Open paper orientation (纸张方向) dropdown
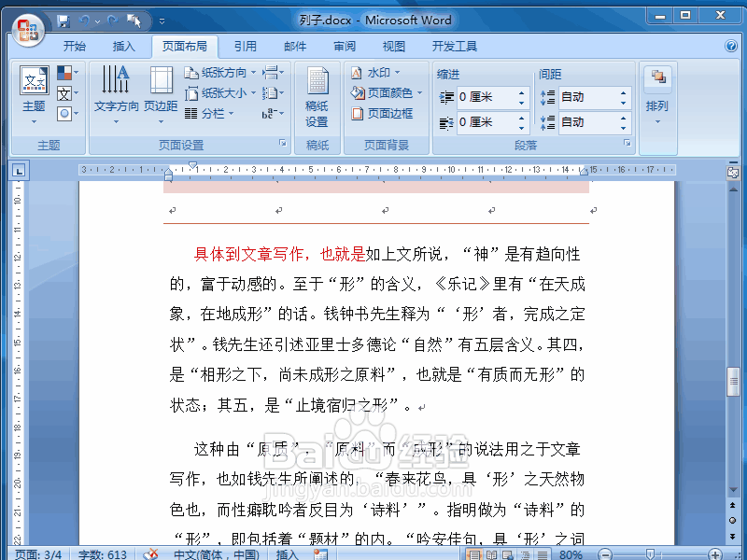The width and height of the screenshot is (747, 560). click(x=220, y=73)
